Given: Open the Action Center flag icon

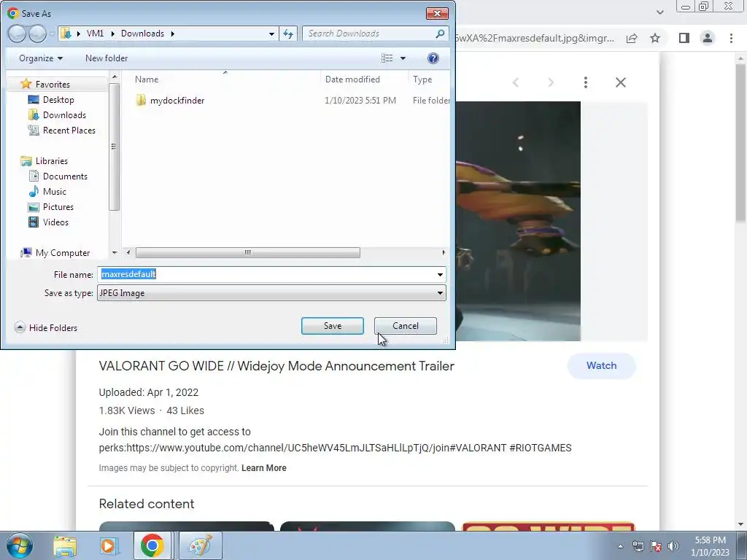Looking at the screenshot, I should coord(656,546).
